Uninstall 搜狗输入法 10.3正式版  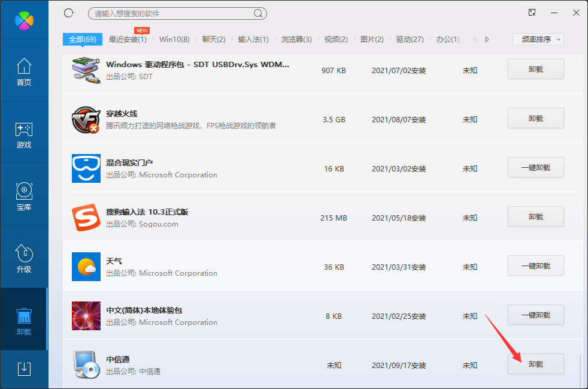pyautogui.click(x=536, y=216)
